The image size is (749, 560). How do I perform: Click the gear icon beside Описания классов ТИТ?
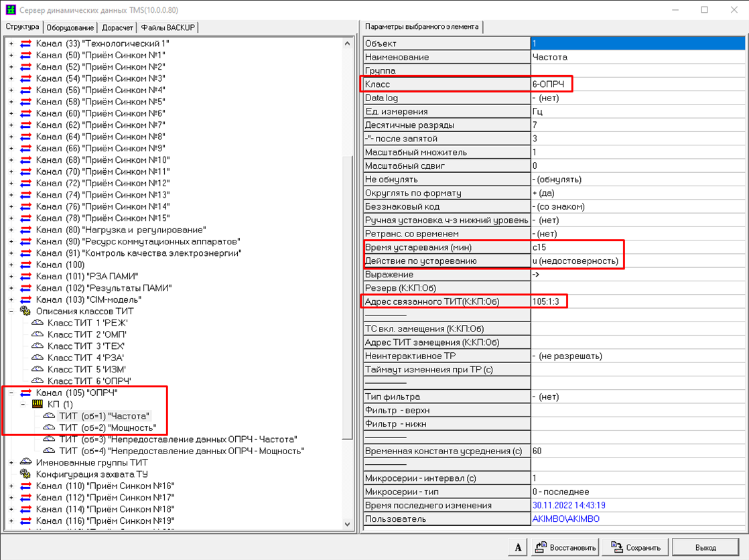[x=26, y=311]
